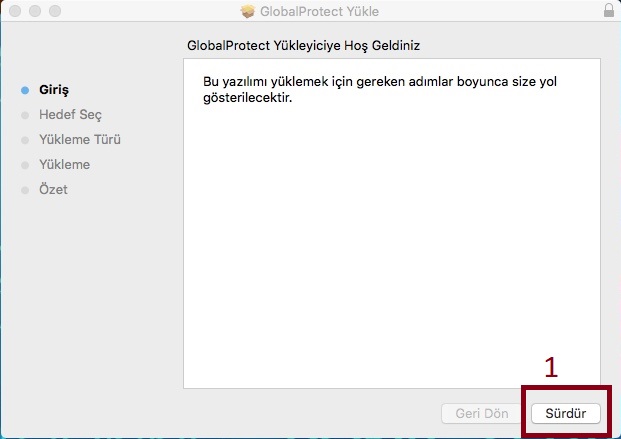Click the lock icon in title bar
The width and height of the screenshot is (621, 439).
coord(609,11)
